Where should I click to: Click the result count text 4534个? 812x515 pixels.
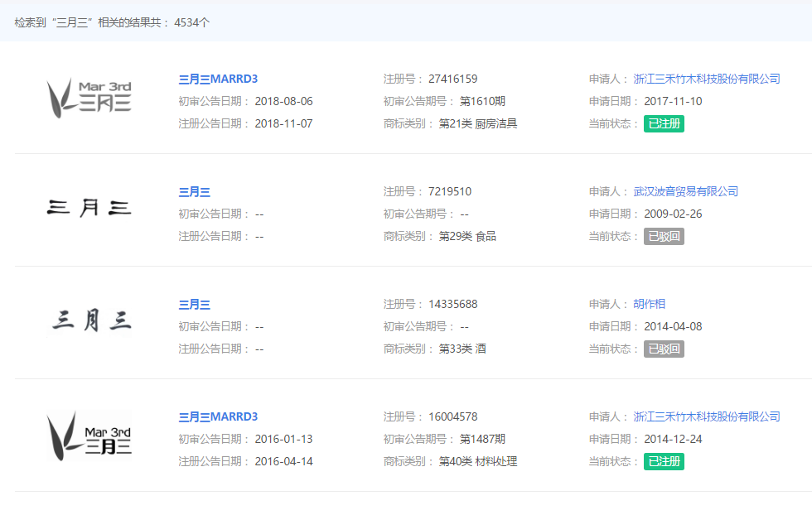pos(191,23)
